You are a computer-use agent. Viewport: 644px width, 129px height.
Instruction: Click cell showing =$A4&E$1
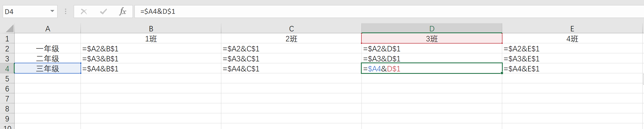[572, 69]
